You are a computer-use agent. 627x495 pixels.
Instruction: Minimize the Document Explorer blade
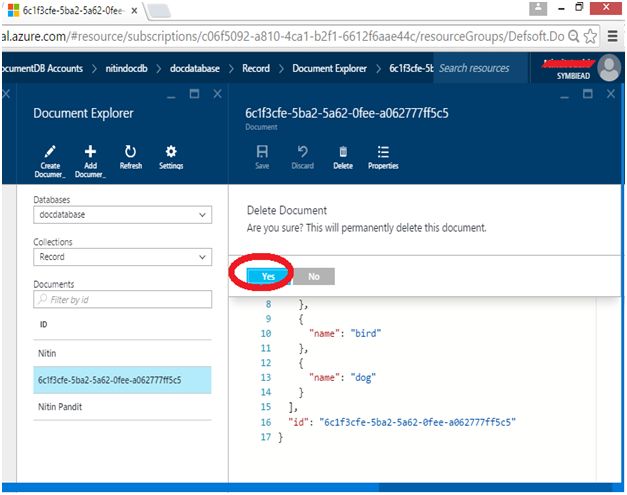tap(171, 96)
